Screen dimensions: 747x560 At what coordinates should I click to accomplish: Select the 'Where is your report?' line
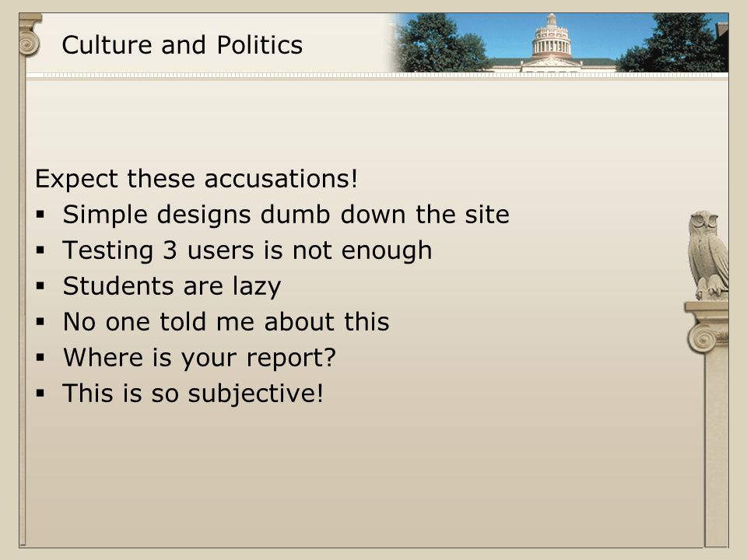point(199,358)
